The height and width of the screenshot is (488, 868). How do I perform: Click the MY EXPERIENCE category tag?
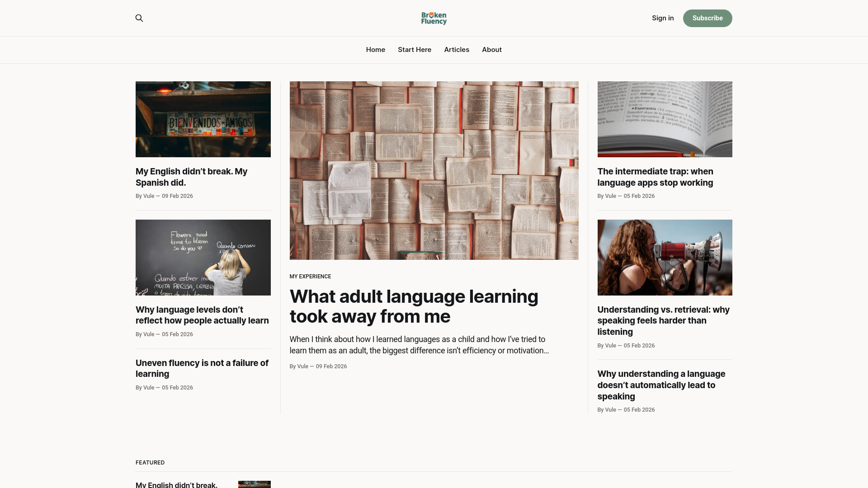(x=310, y=277)
